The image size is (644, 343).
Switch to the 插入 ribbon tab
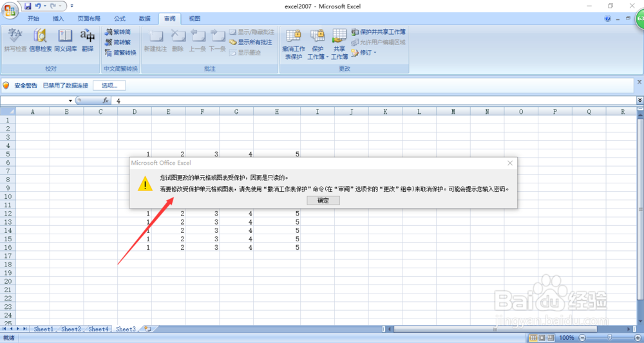tap(59, 19)
